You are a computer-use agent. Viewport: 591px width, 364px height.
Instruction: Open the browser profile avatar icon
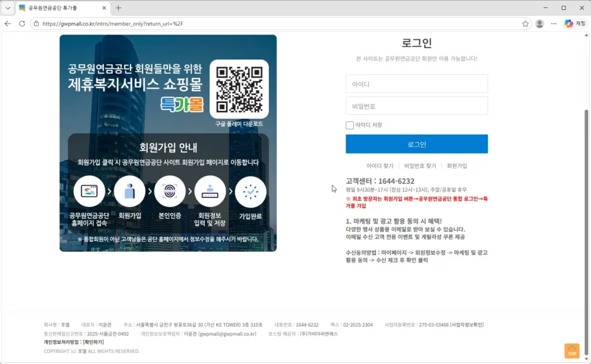540,24
